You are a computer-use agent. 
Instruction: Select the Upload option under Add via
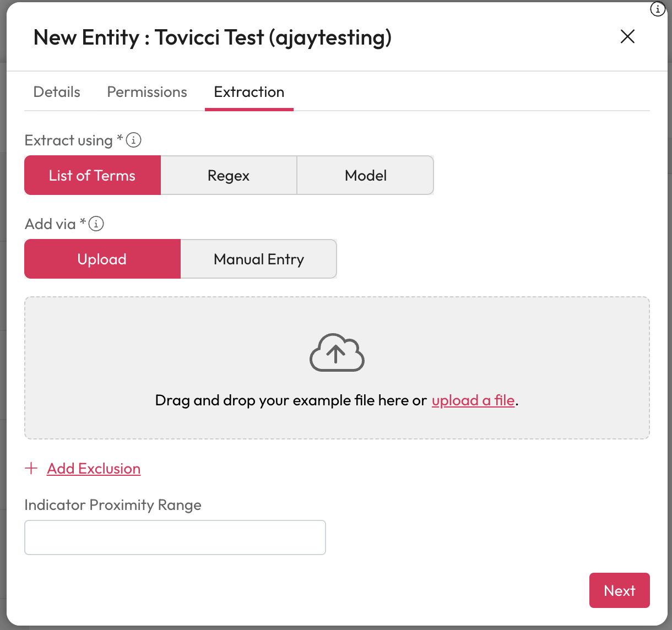[x=102, y=259]
